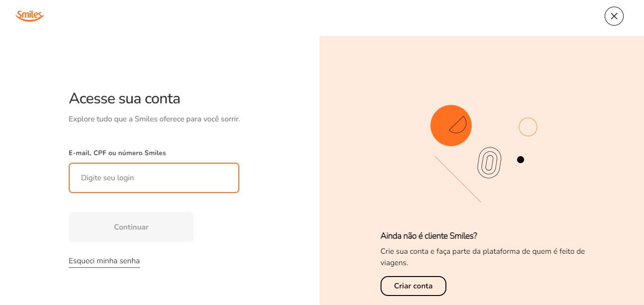The height and width of the screenshot is (305, 644).
Task: Click the half-circle outline inside orange circle
Action: click(x=458, y=125)
